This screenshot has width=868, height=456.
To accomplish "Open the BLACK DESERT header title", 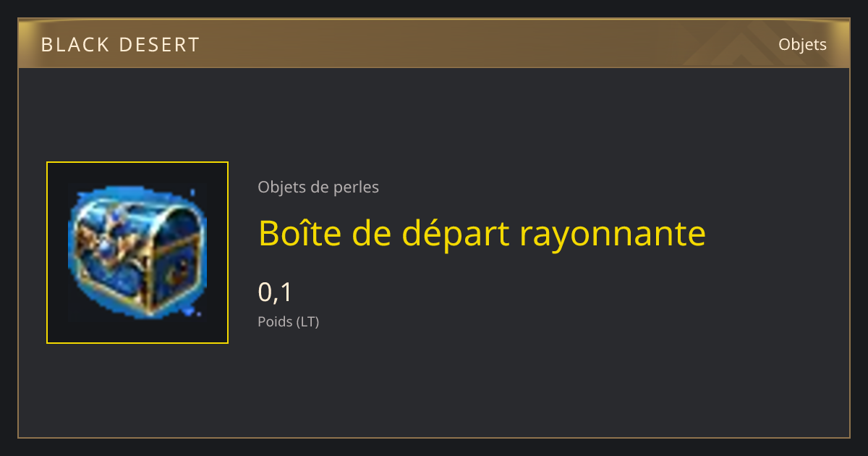I will click(x=120, y=45).
